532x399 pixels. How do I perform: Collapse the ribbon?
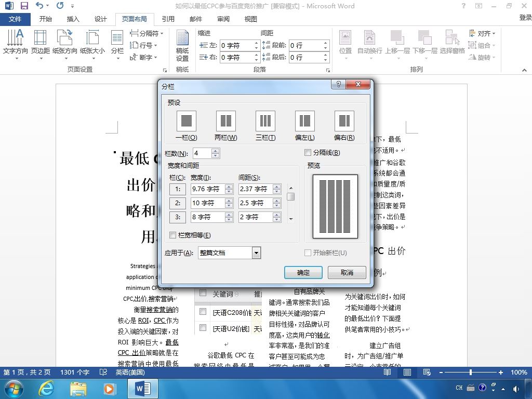click(x=524, y=70)
